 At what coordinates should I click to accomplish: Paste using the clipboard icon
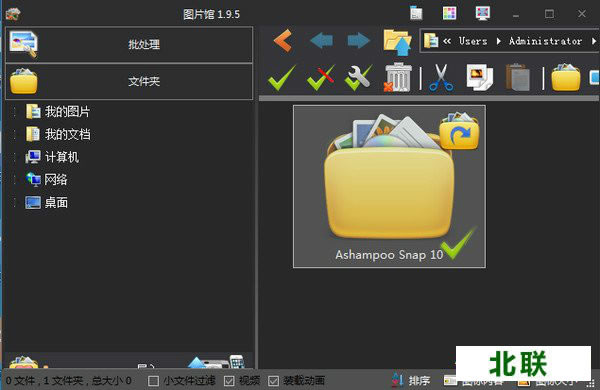point(518,78)
